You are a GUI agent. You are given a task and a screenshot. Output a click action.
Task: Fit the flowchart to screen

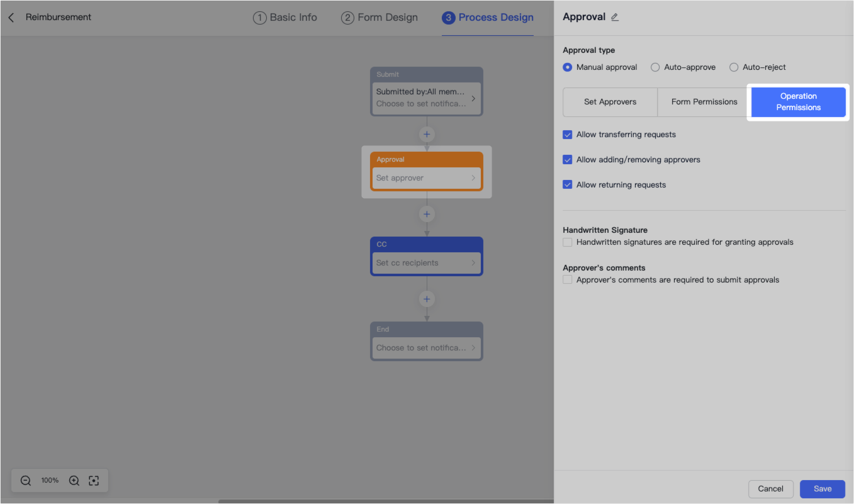(94, 481)
